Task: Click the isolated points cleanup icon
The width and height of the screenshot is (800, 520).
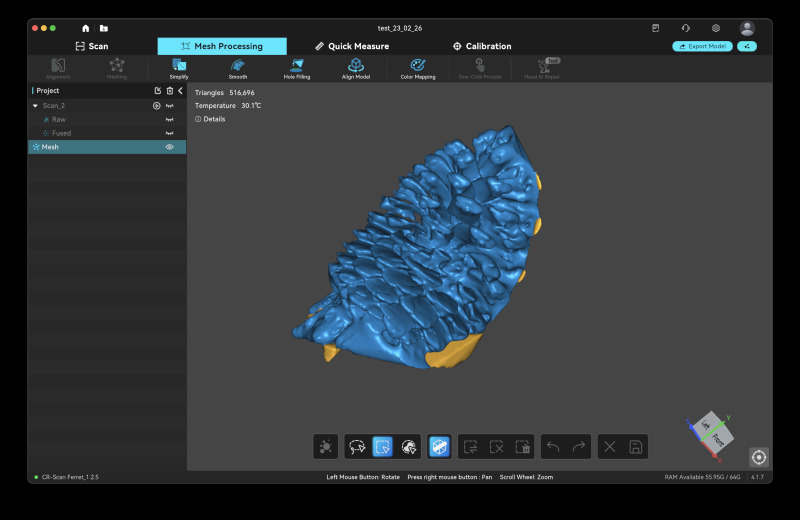Action: point(326,447)
